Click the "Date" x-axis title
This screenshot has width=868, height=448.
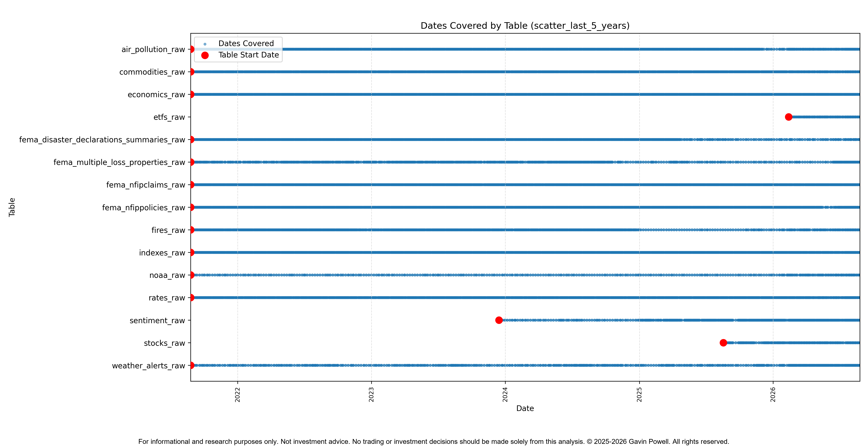click(525, 408)
